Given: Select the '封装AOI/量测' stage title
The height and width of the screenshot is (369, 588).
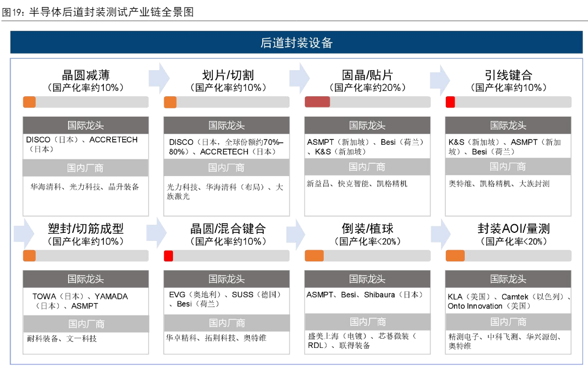Looking at the screenshot, I should tap(514, 229).
